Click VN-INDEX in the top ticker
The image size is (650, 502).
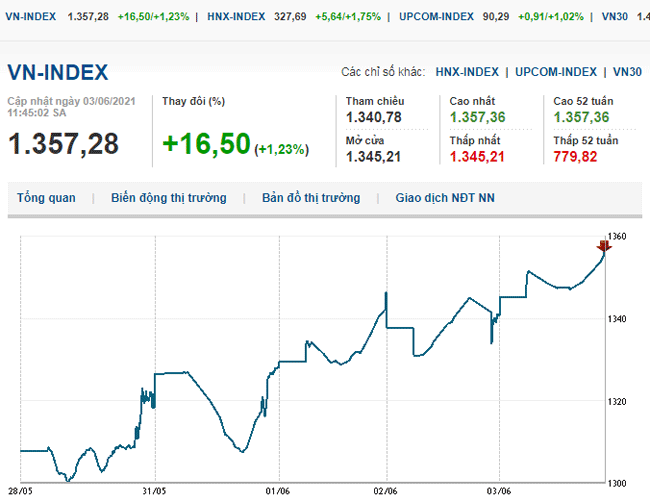[x=31, y=17]
